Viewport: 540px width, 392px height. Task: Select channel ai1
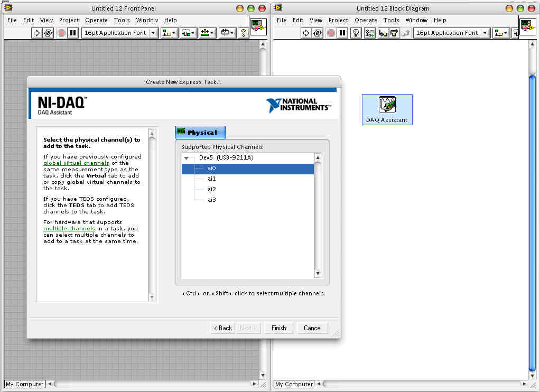click(211, 179)
